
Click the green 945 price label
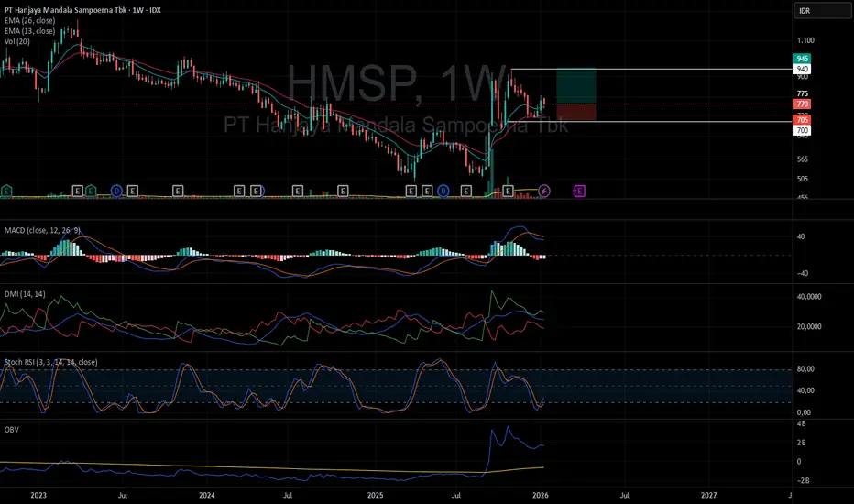pos(802,59)
